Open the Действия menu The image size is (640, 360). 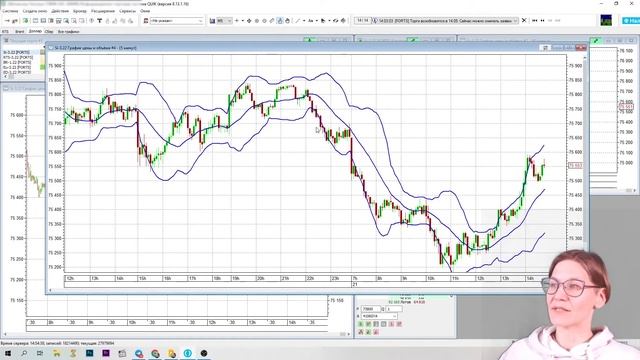tap(60, 11)
